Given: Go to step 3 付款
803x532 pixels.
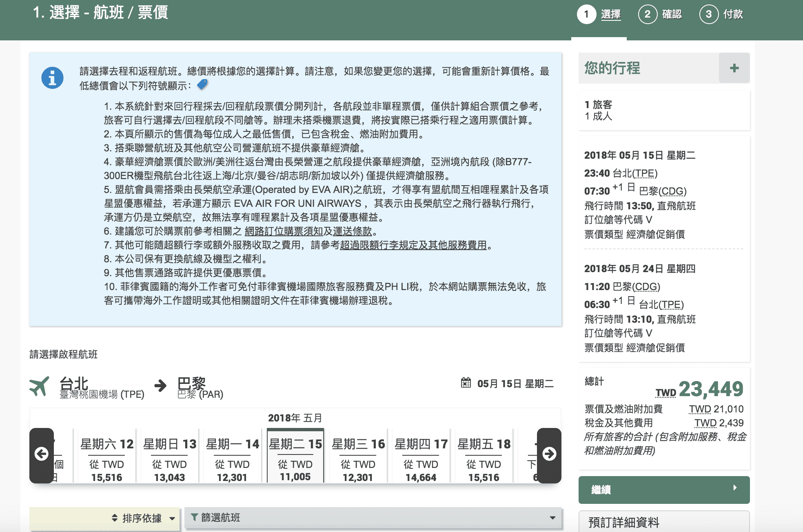Looking at the screenshot, I should [721, 15].
